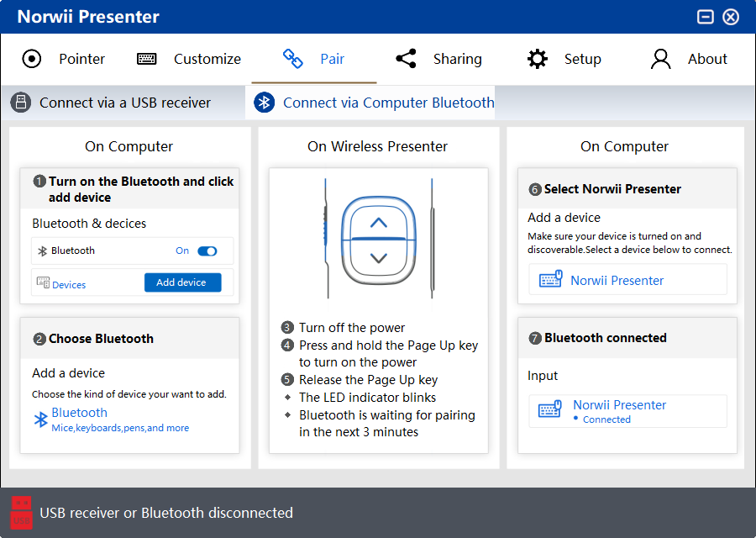Screen dimensions: 756x538
Task: Click the Pair chain-link icon
Action: point(292,59)
